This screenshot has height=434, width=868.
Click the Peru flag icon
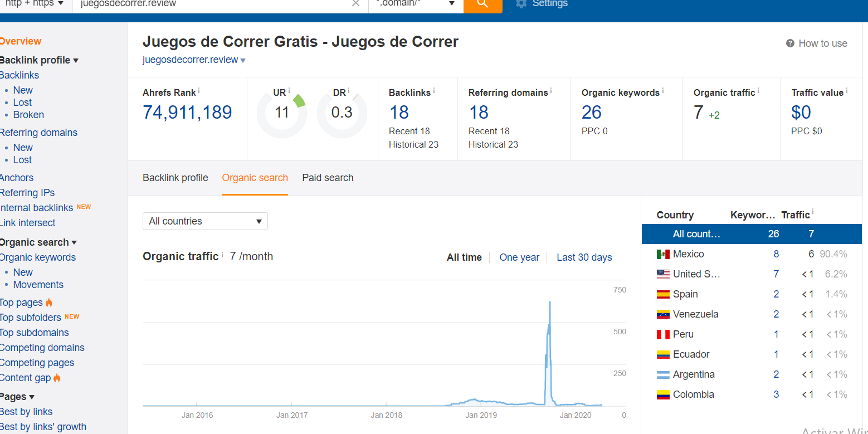pyautogui.click(x=663, y=334)
